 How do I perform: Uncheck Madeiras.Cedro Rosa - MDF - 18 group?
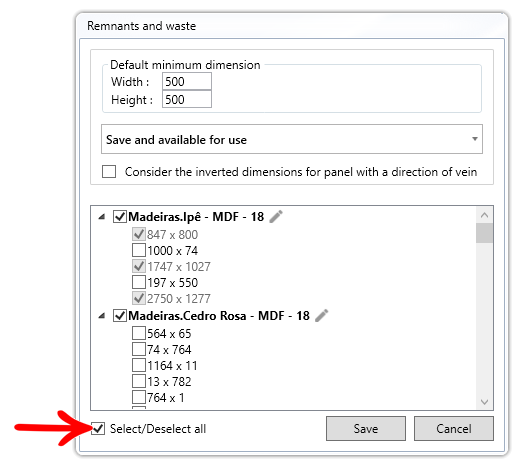120,315
